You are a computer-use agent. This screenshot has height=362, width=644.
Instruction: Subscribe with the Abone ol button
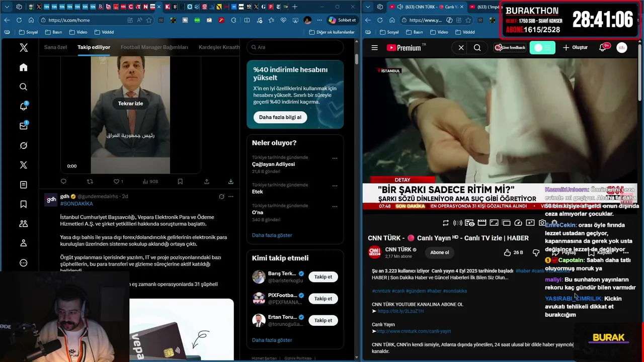pos(440,252)
